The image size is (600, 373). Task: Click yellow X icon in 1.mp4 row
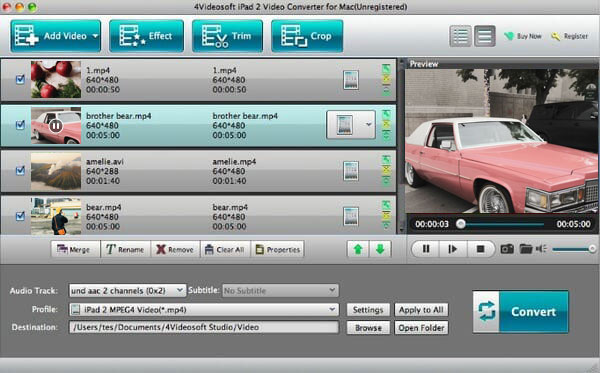click(386, 80)
